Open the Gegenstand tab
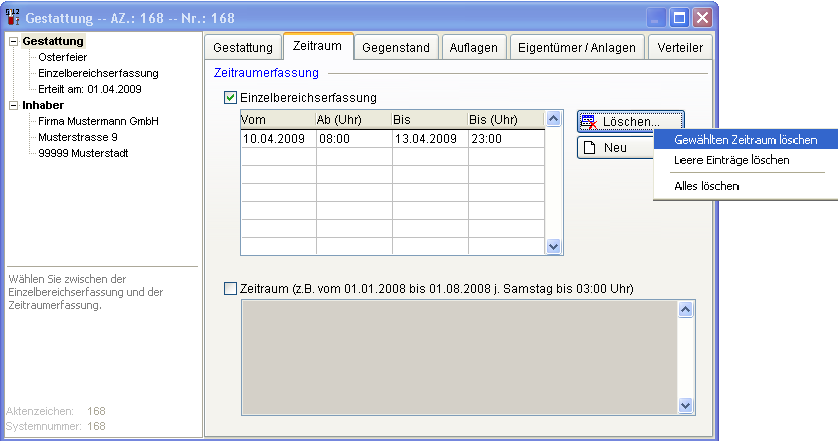Viewport: 838px width, 441px height. point(396,48)
